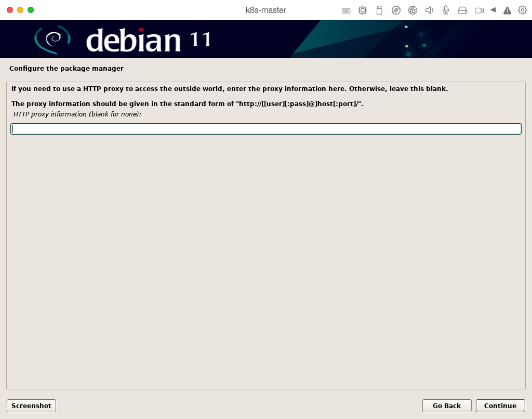532x419 pixels.
Task: Click the Continue button
Action: [500, 406]
